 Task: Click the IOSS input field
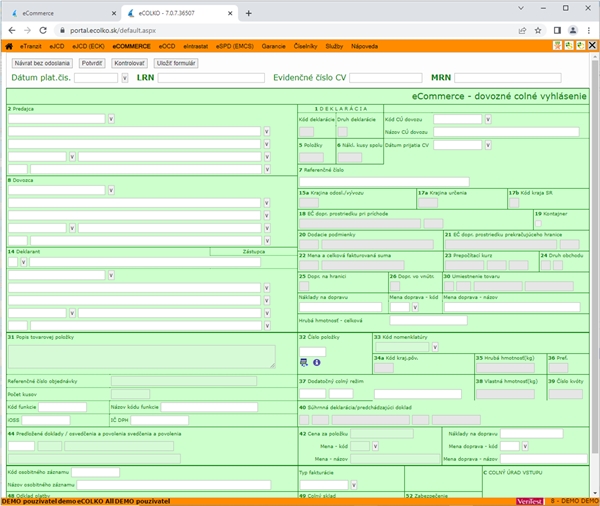pyautogui.click(x=46, y=420)
